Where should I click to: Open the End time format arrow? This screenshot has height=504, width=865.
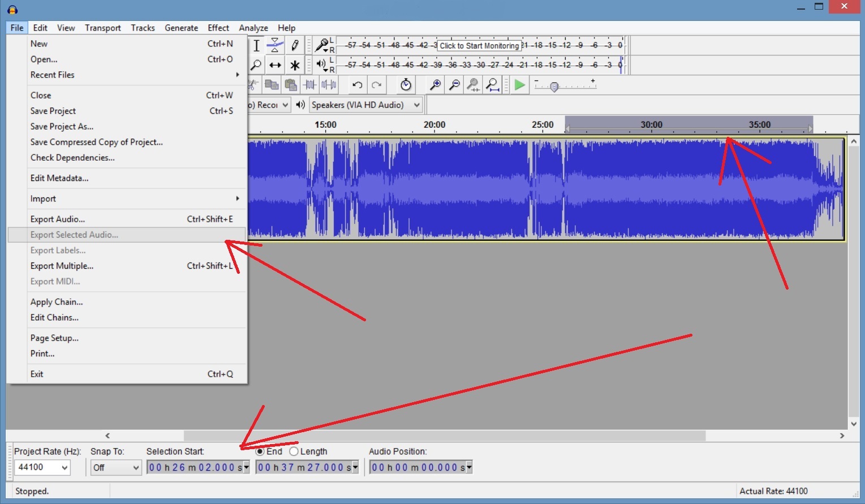point(355,467)
